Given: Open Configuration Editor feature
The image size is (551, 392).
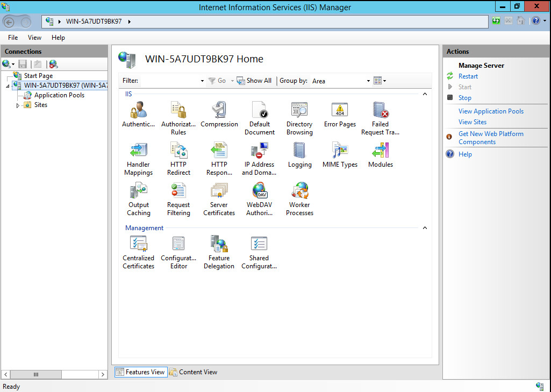Looking at the screenshot, I should (x=178, y=252).
